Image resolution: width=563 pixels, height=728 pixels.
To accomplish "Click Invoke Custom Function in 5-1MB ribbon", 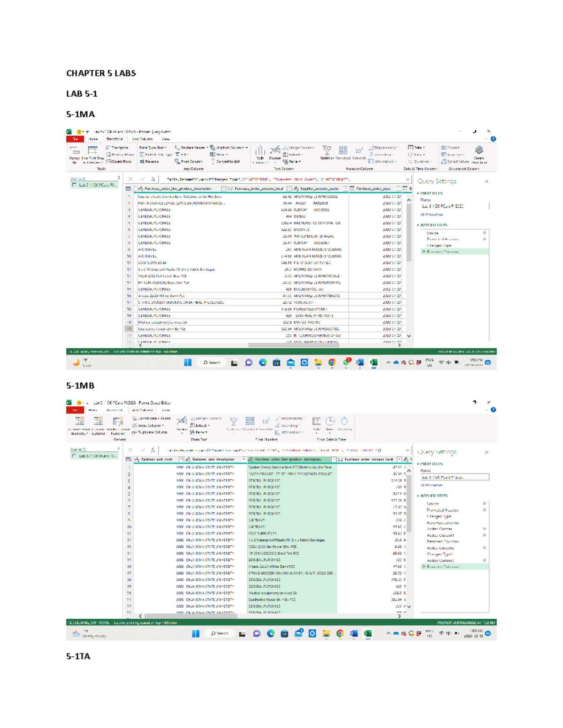I will pyautogui.click(x=118, y=426).
